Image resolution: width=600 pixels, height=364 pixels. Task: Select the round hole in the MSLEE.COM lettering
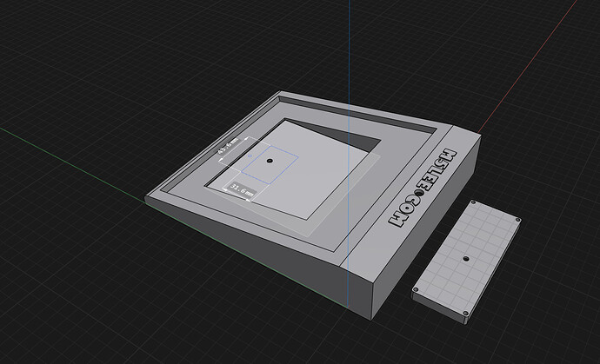pos(420,193)
